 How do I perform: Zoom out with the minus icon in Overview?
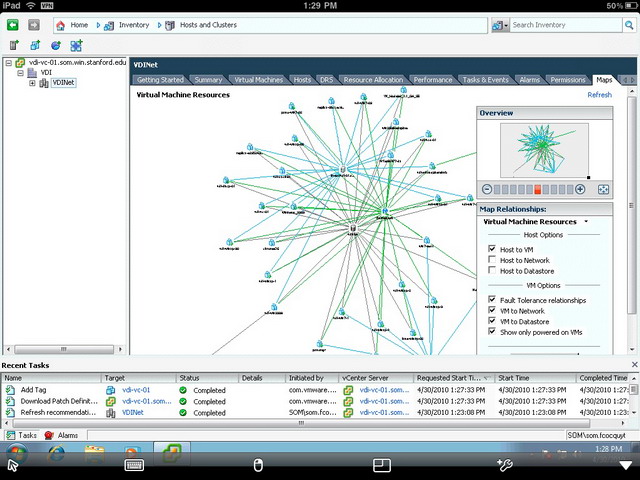tap(487, 189)
